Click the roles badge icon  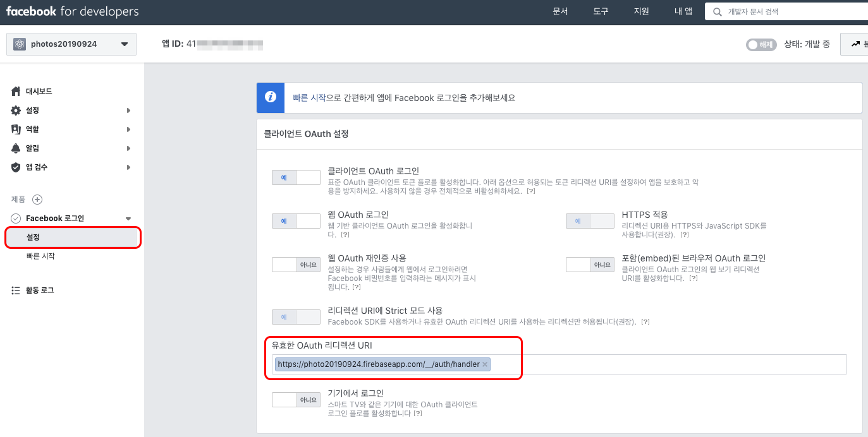click(16, 129)
